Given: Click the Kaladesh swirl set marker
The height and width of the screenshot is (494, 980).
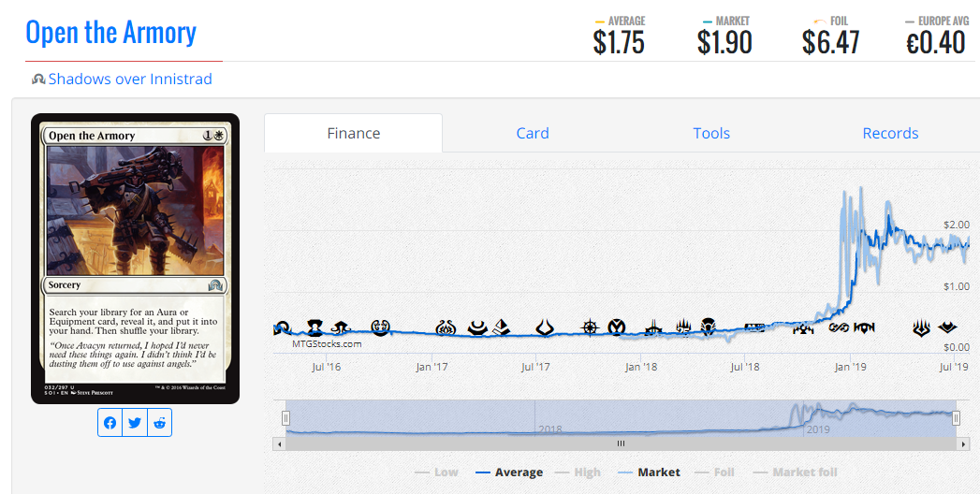Looking at the screenshot, I should 381,327.
